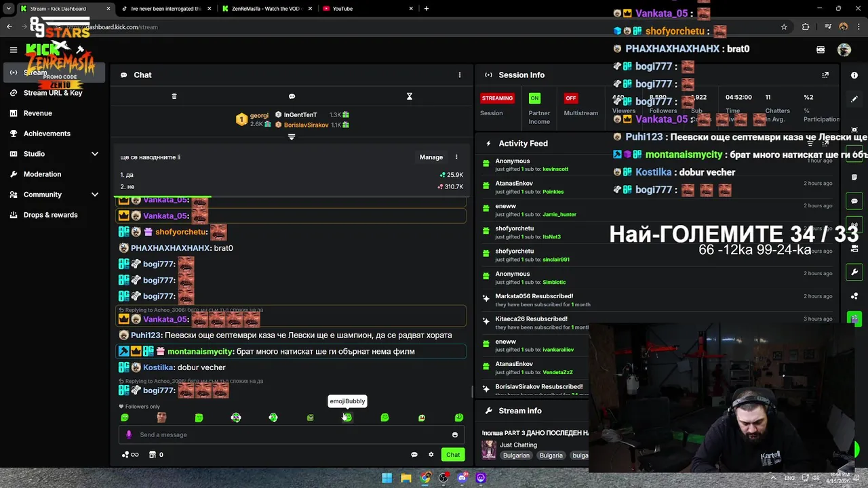This screenshot has width=868, height=488.
Task: Click top gifter georgi in leaderboard
Action: (x=259, y=115)
